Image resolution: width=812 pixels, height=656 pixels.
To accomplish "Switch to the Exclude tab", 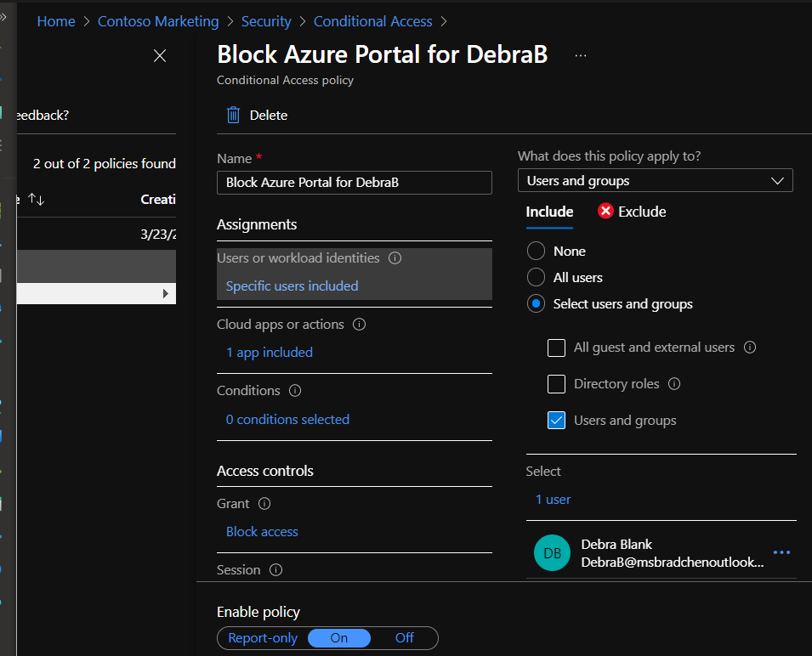I will (x=632, y=212).
